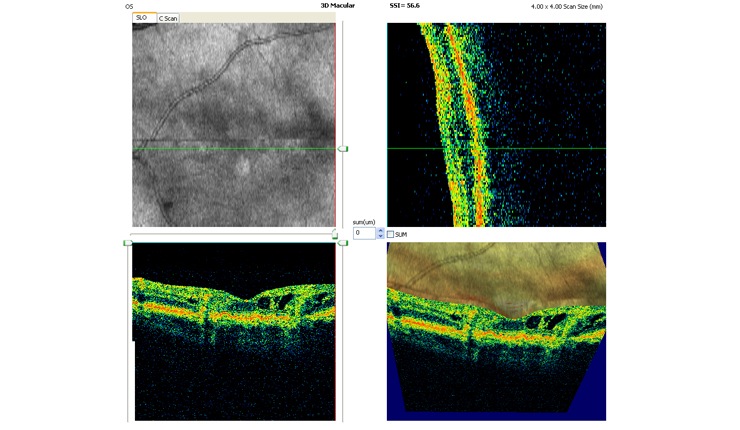The image size is (740, 430).
Task: Click the SSI= 56.6 signal strength label
Action: click(406, 6)
